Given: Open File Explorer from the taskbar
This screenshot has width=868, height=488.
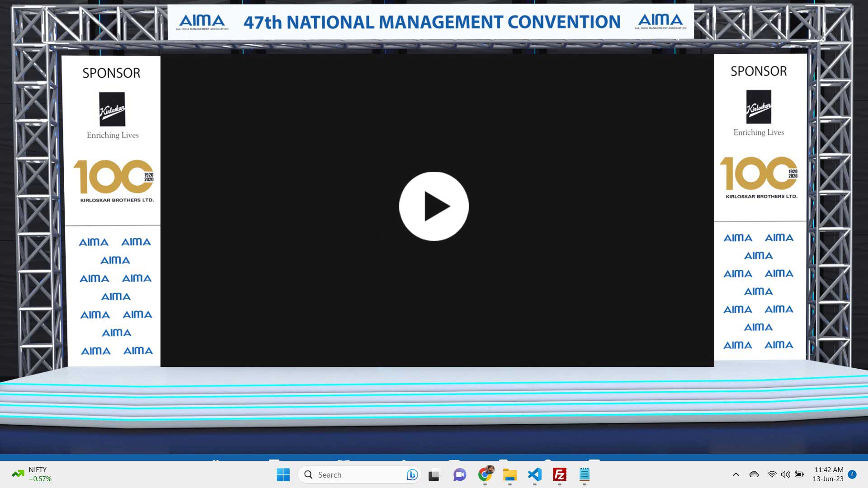Looking at the screenshot, I should pyautogui.click(x=510, y=474).
